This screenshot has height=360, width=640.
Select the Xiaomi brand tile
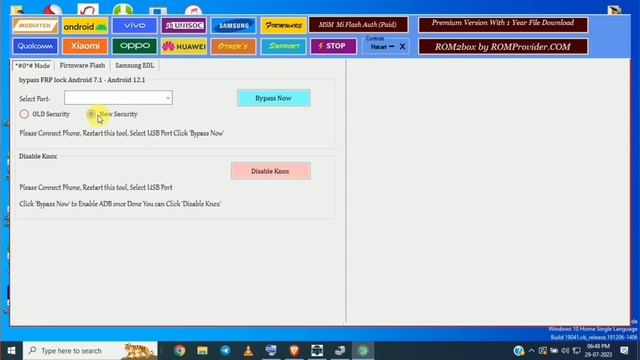coord(85,46)
